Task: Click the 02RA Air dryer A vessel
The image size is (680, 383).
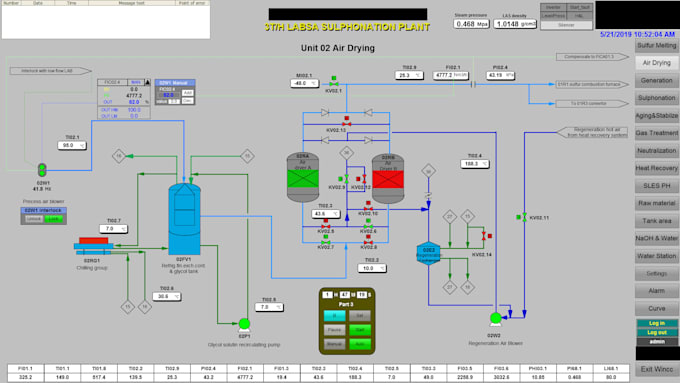Action: pos(303,177)
